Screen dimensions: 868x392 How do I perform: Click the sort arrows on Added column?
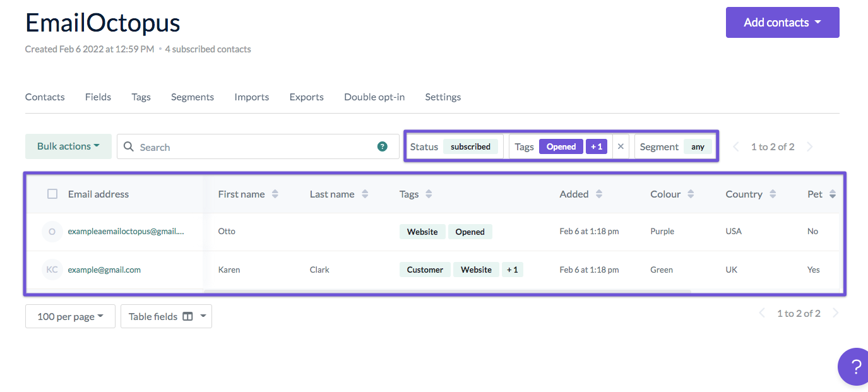[x=598, y=194]
